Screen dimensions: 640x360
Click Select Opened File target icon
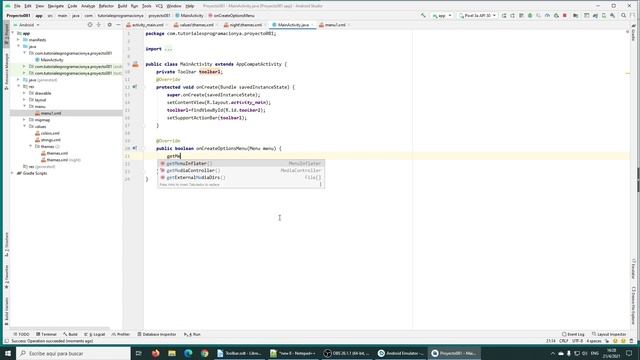(90, 25)
